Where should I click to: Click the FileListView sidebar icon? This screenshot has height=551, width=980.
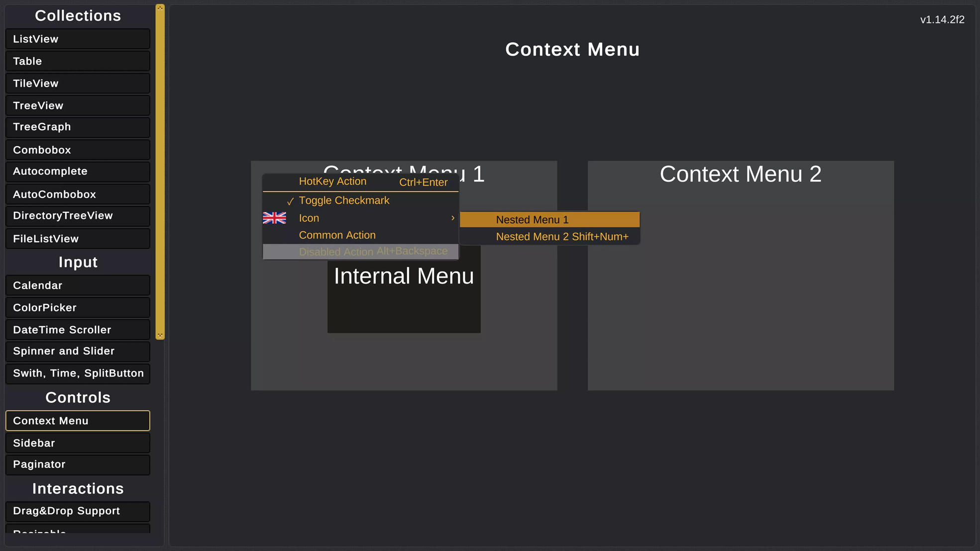click(x=78, y=238)
